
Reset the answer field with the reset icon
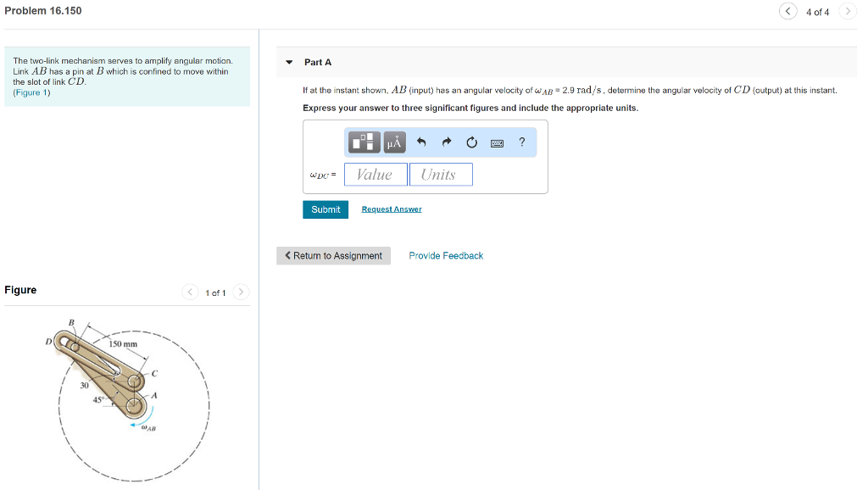pyautogui.click(x=471, y=142)
